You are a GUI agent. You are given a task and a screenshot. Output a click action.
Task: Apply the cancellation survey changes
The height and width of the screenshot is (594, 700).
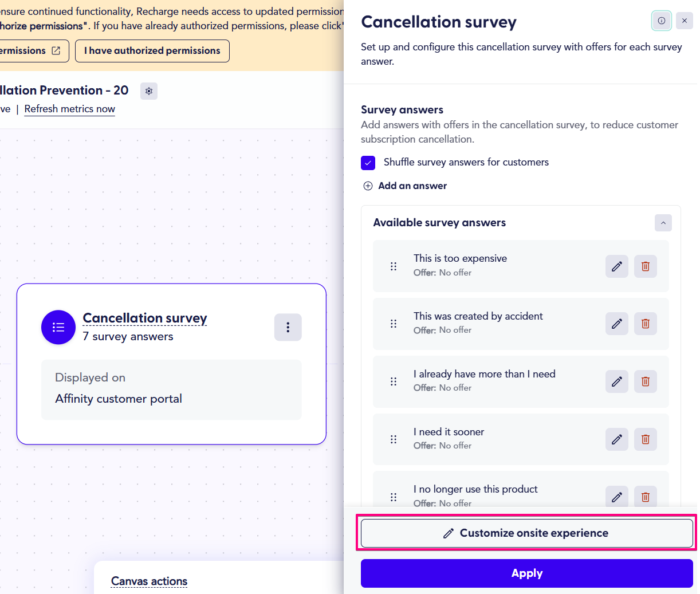pos(527,573)
